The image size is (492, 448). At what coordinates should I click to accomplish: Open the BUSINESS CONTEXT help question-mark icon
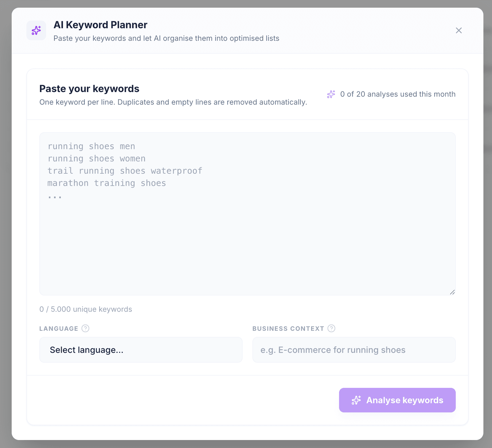pyautogui.click(x=331, y=328)
